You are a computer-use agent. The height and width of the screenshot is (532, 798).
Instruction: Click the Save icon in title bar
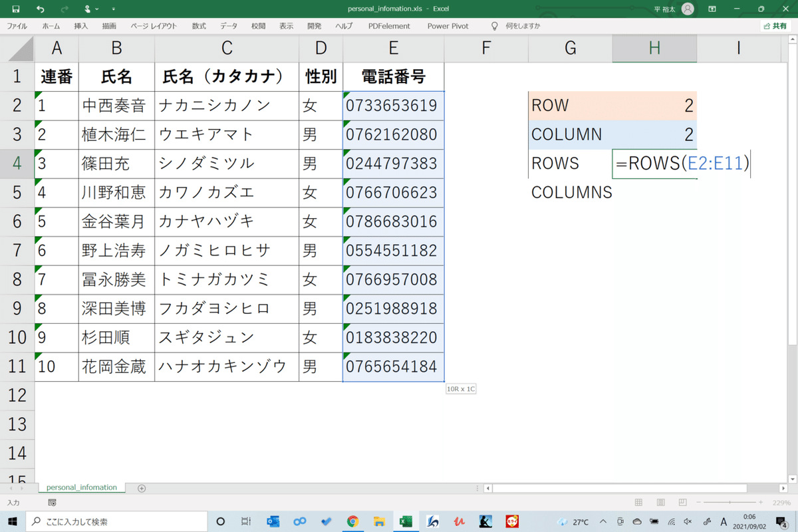click(15, 9)
